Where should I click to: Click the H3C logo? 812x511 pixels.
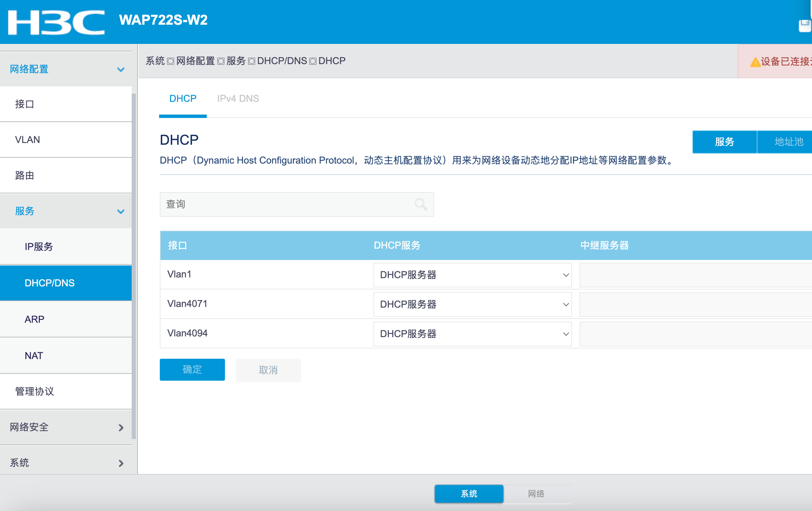[56, 22]
